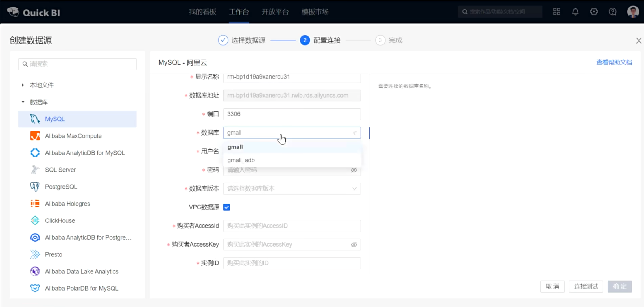Viewport: 644px width, 307px height.
Task: Open the 数据库 dropdown field
Action: tap(292, 133)
